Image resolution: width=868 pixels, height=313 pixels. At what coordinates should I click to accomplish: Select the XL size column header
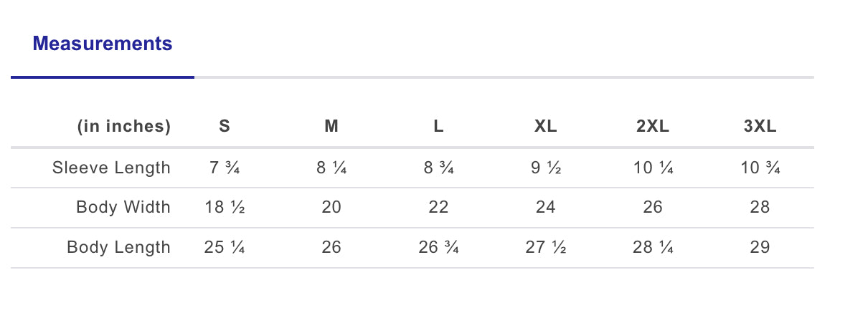(x=545, y=127)
